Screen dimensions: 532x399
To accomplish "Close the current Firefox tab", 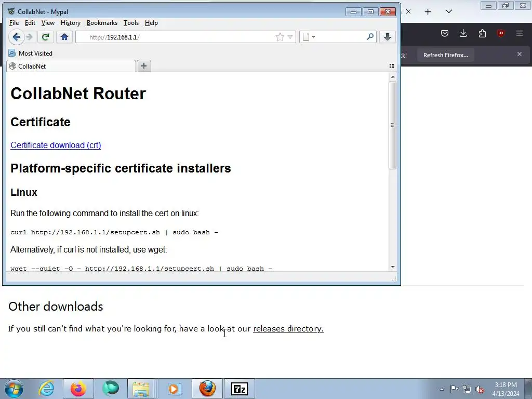I will tap(408, 11).
